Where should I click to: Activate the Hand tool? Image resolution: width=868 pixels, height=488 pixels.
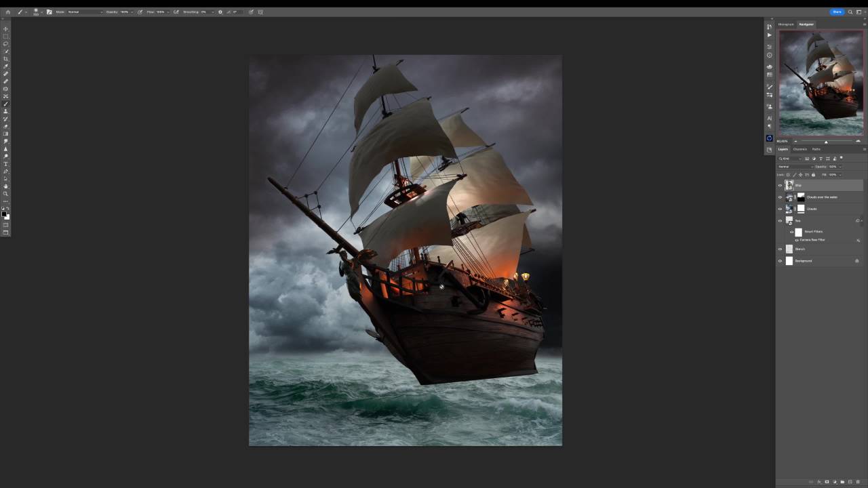tap(6, 186)
